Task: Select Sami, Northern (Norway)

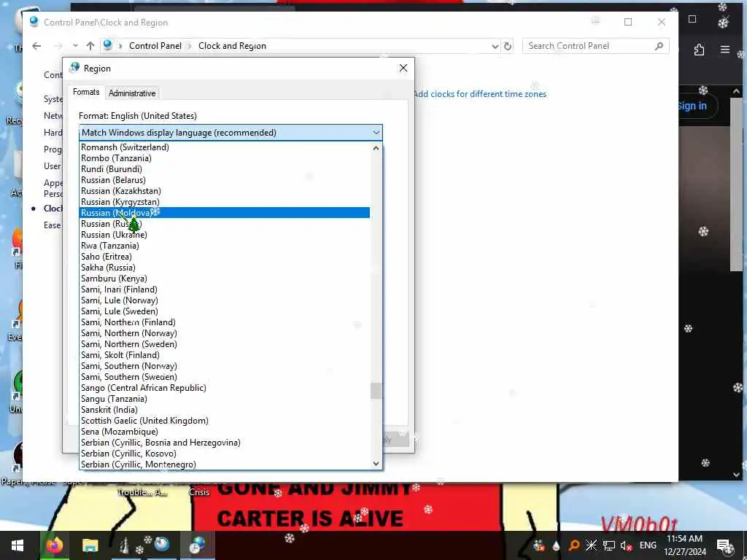Action: pyautogui.click(x=225, y=333)
